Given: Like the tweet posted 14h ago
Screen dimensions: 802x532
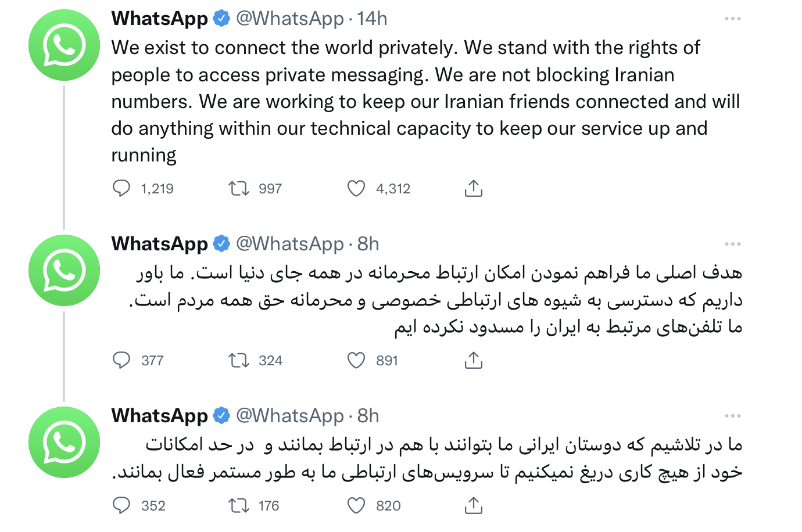Looking at the screenshot, I should point(357,188).
